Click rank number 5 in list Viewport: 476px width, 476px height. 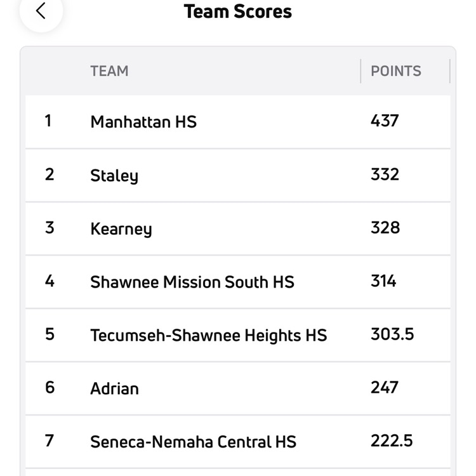coord(50,334)
